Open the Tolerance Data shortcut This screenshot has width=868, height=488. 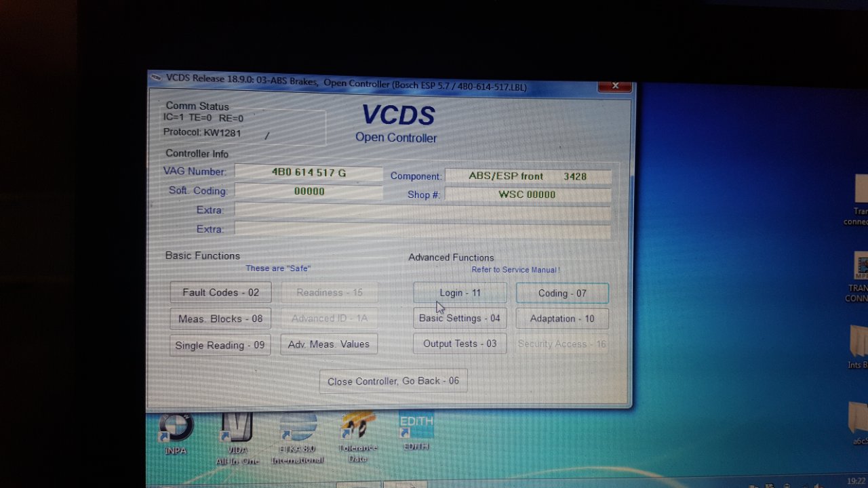pyautogui.click(x=357, y=431)
